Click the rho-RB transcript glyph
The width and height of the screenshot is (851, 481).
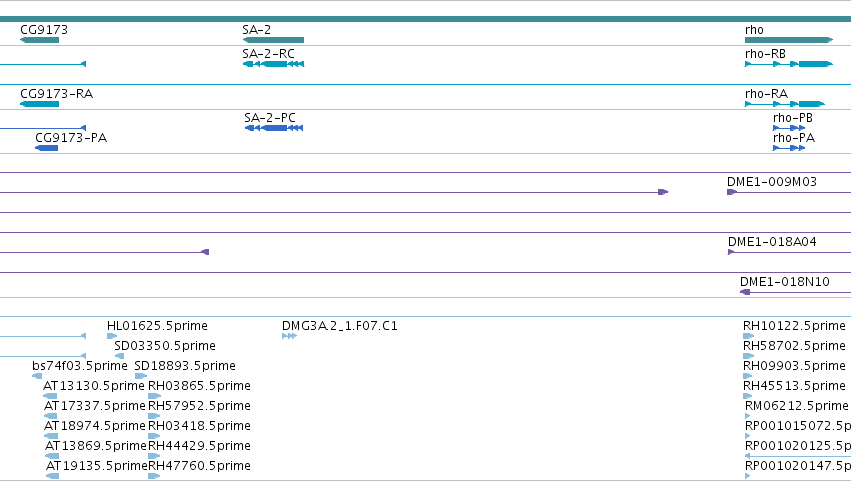tap(789, 64)
